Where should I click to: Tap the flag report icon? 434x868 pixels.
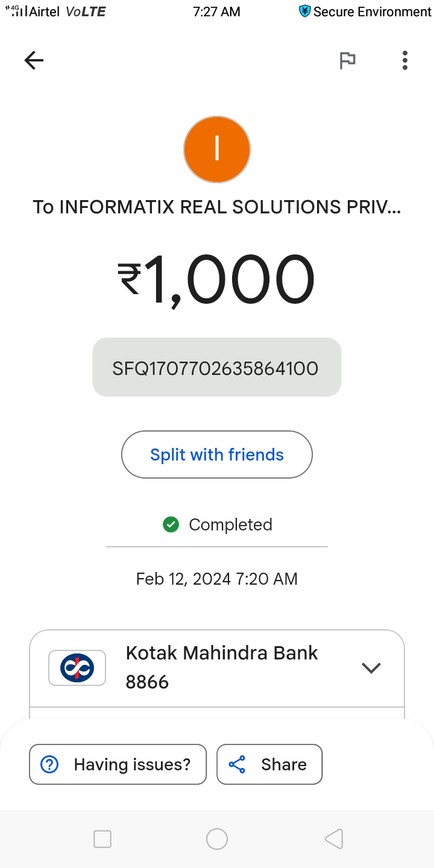347,60
